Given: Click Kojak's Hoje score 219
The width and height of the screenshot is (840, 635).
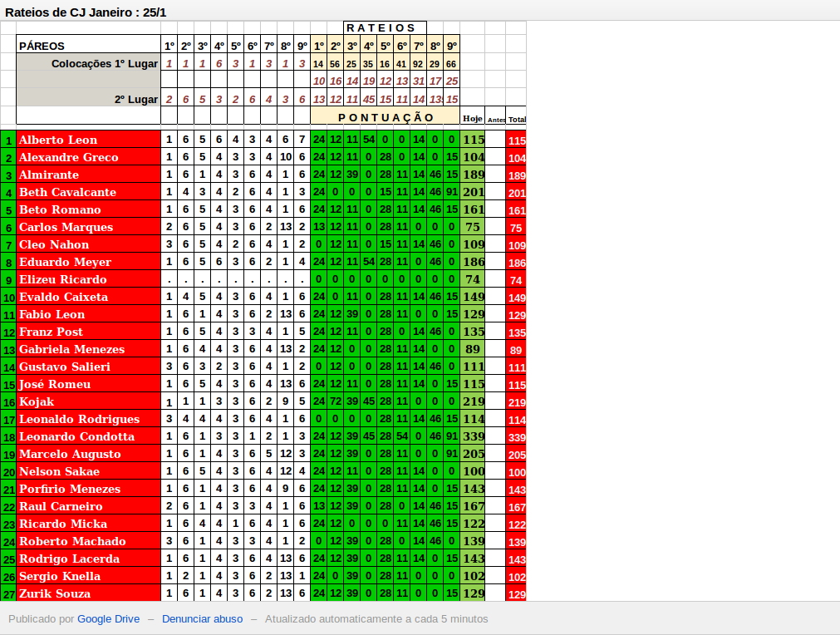Looking at the screenshot, I should pos(473,401).
